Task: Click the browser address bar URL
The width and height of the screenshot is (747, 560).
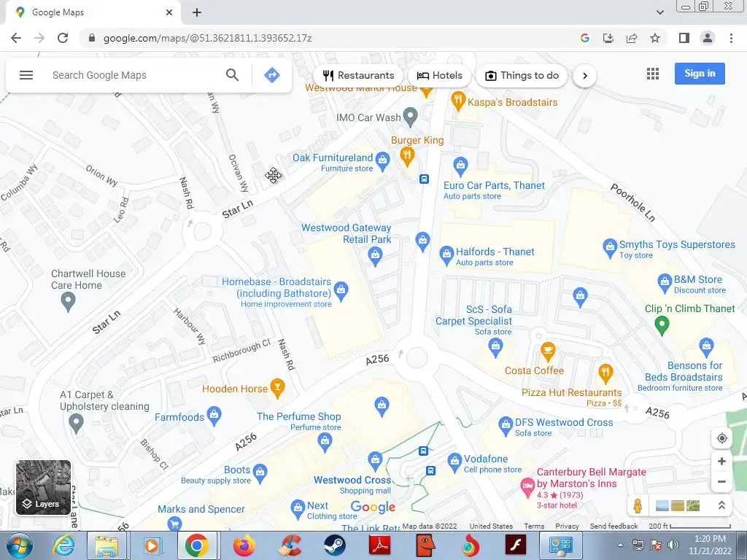Action: click(x=208, y=38)
